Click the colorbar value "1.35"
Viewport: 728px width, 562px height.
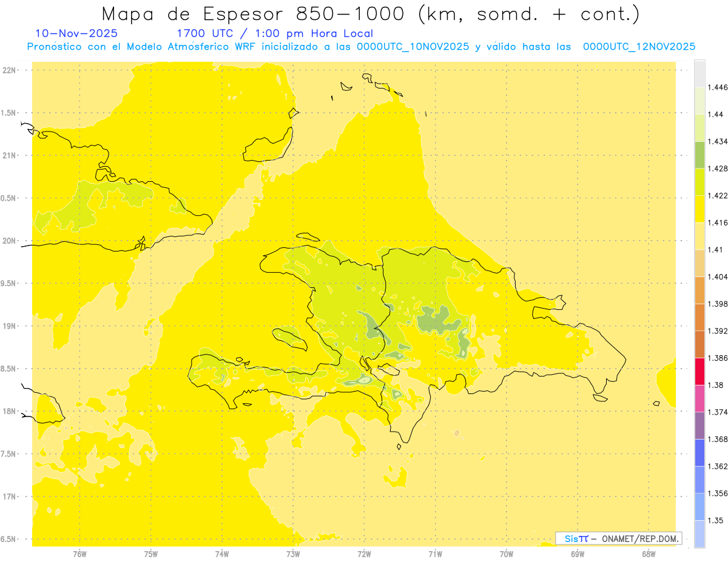tap(715, 520)
